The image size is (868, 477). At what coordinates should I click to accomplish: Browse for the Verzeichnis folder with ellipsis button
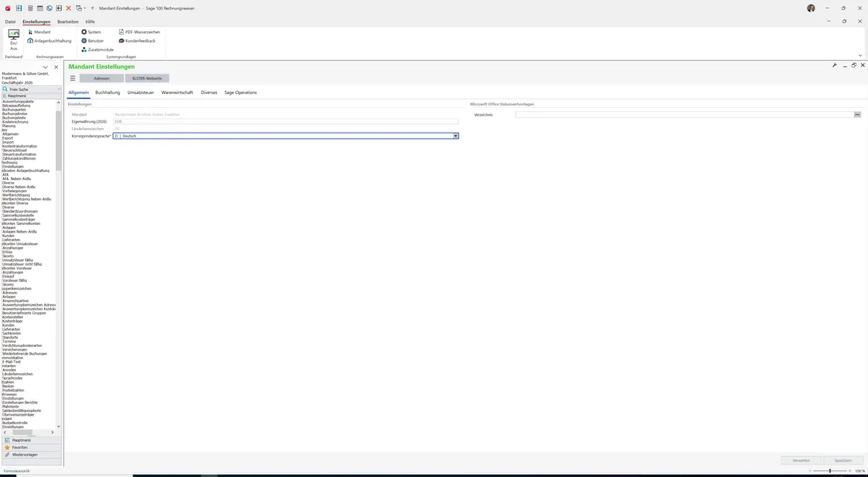(858, 114)
